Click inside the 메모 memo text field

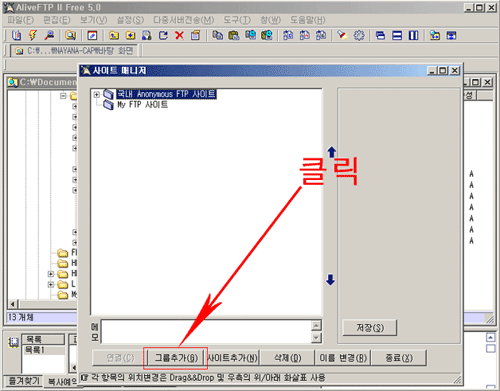click(206, 332)
